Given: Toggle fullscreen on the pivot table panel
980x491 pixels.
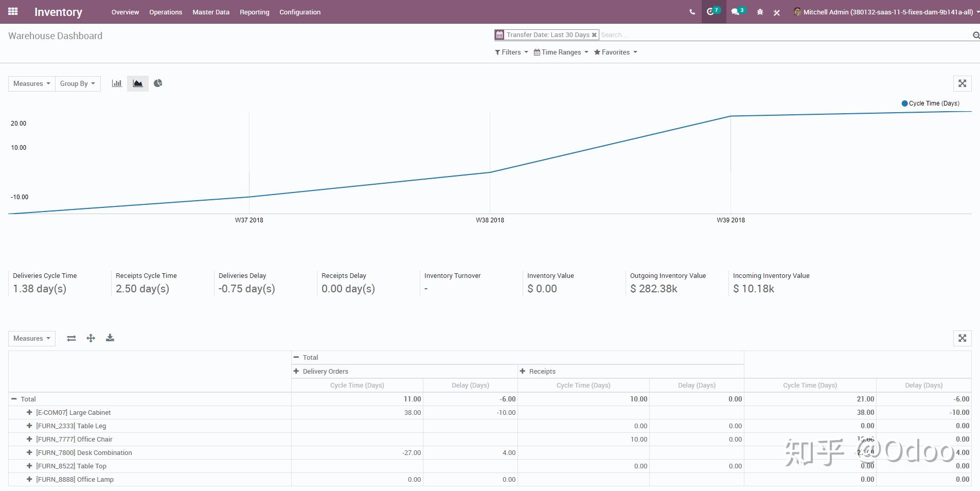Looking at the screenshot, I should tap(963, 338).
